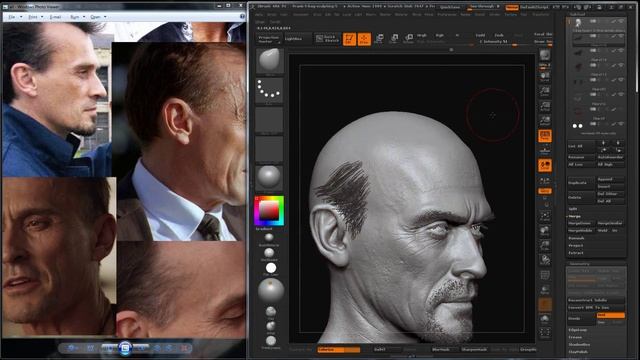Select the orange Draw mode button

(364, 39)
